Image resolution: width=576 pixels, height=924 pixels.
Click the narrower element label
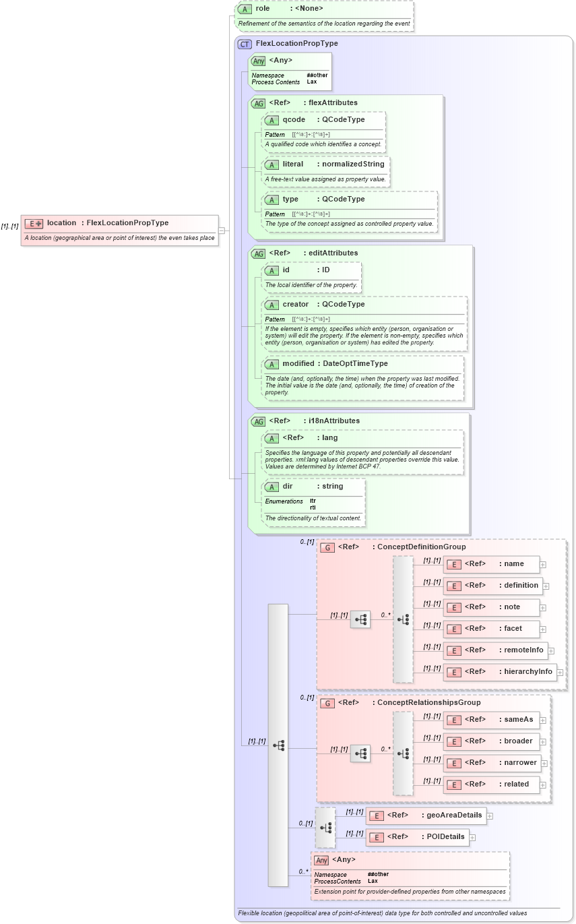(x=521, y=763)
